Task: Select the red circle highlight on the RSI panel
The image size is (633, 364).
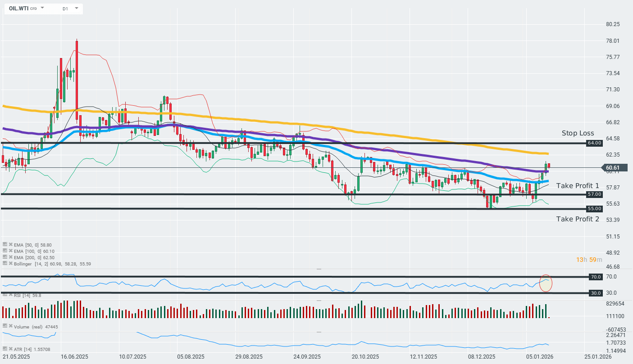Action: coord(546,283)
